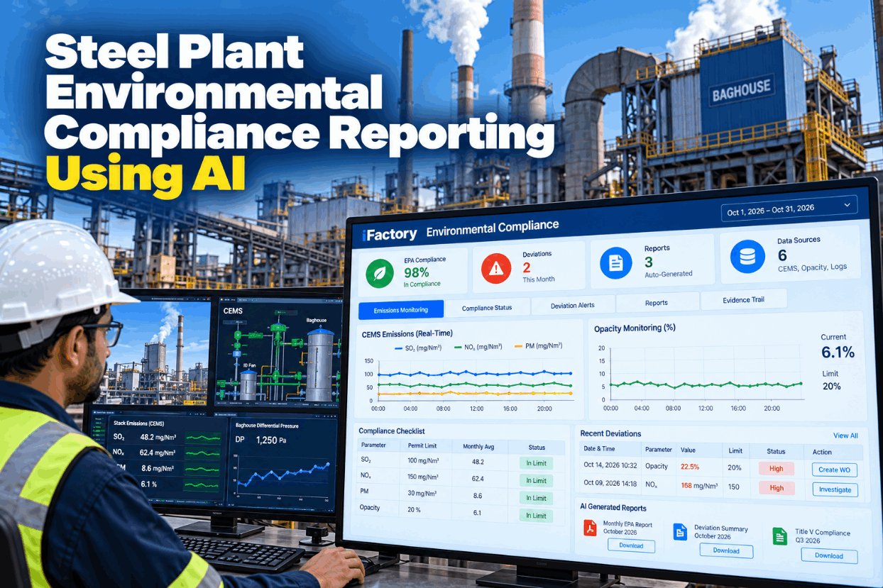Click the 150 mg/Nm³ NOx permit limit cell
The image size is (883, 588).
coord(422,477)
